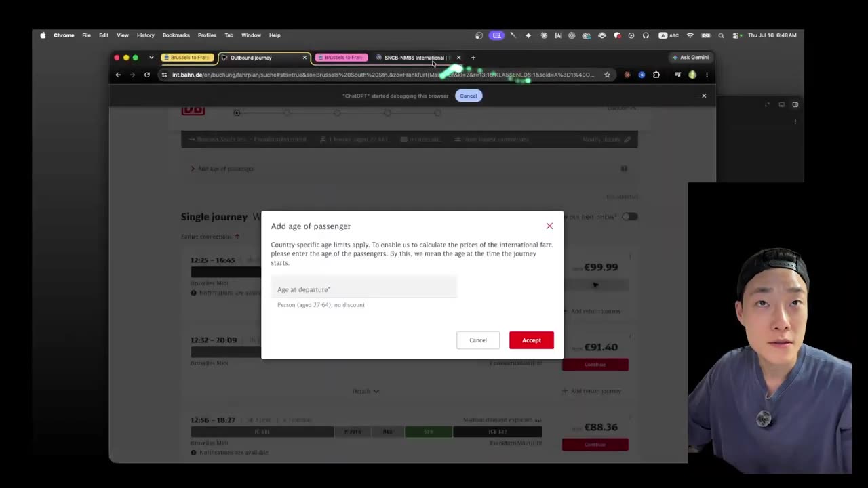Dismiss the debugging notification bar
This screenshot has width=868, height=488.
[704, 96]
